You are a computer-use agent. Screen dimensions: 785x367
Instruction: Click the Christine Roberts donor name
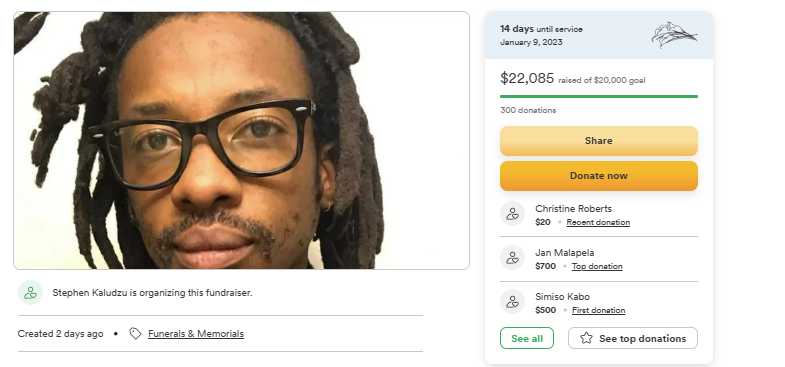[x=573, y=209]
